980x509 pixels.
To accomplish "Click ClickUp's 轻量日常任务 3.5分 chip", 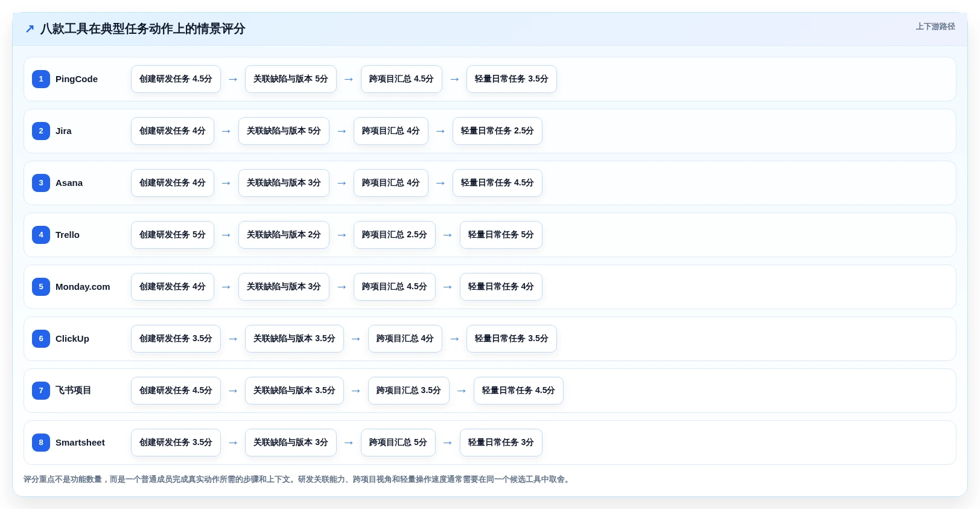I will point(512,339).
